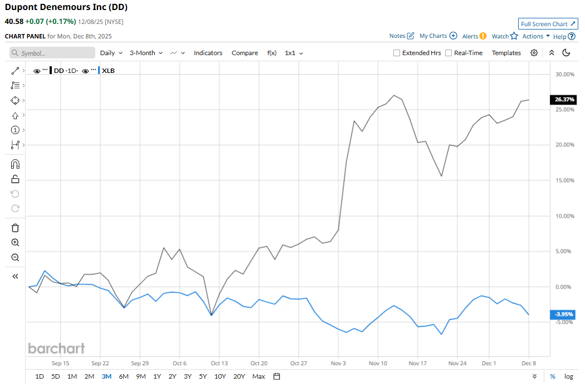
Task: Open the f(x) expressions button
Action: [x=272, y=53]
